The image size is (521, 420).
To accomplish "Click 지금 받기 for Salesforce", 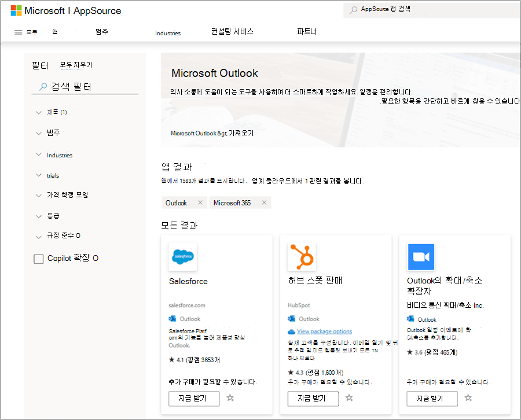I will pos(194,399).
